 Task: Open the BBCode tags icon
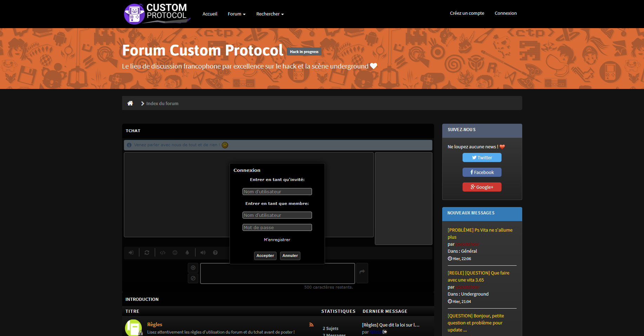pos(163,252)
